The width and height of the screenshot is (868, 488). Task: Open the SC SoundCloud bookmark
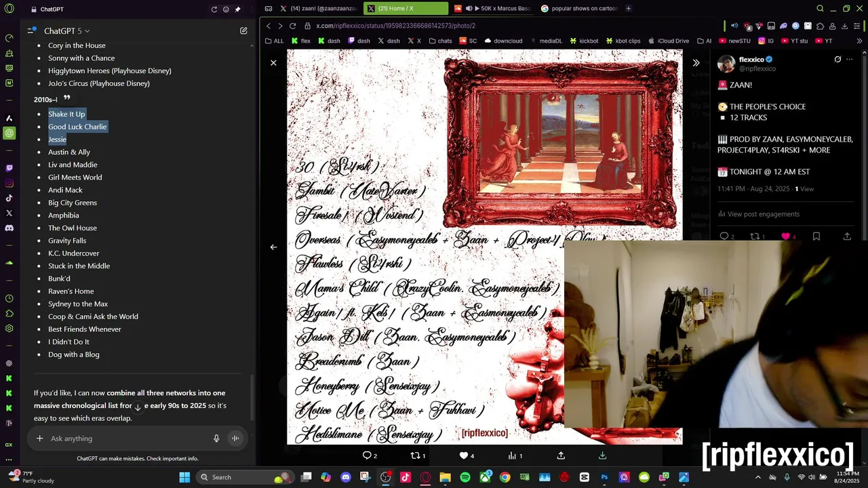coord(469,41)
